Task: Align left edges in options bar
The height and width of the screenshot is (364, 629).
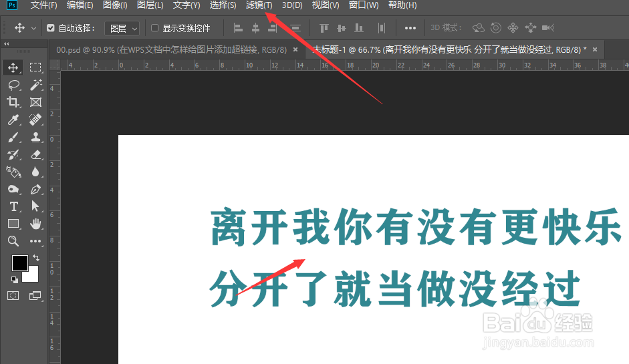Action: [238, 28]
